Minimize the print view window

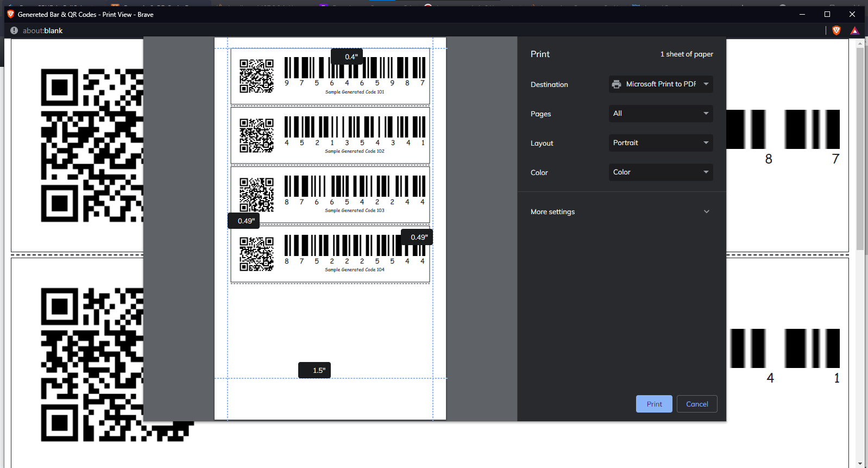[x=802, y=14]
